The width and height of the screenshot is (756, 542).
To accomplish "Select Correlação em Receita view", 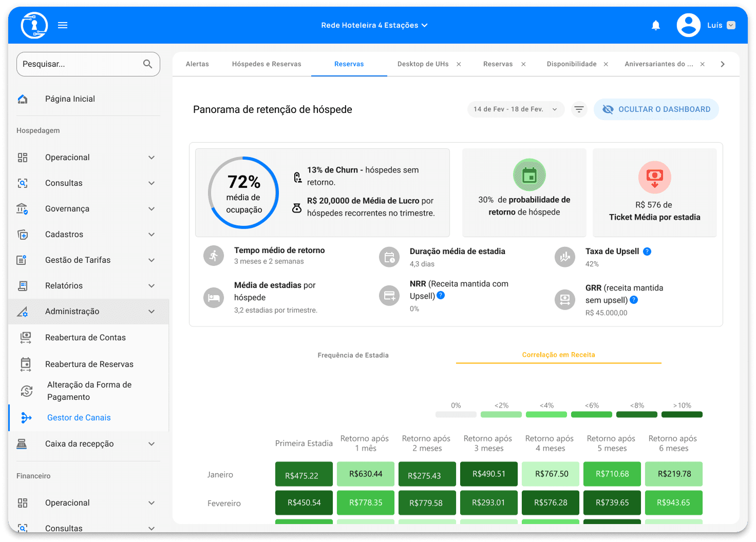I will 558,355.
